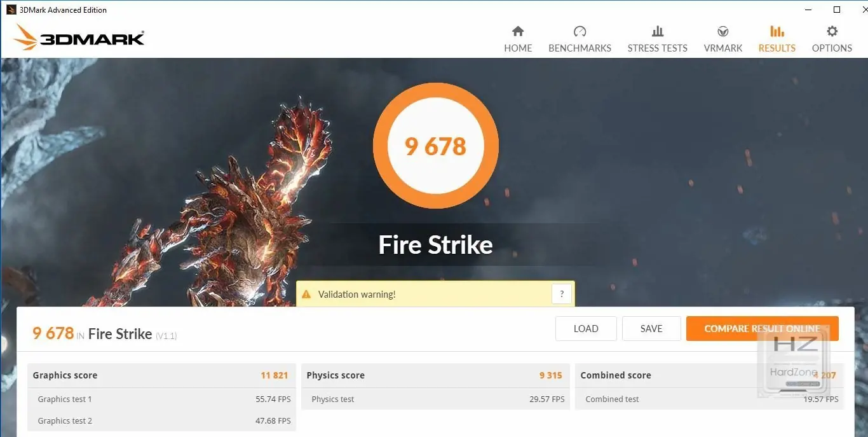Select the OPTIONS menu label
Screen dimensions: 868x437
[832, 48]
